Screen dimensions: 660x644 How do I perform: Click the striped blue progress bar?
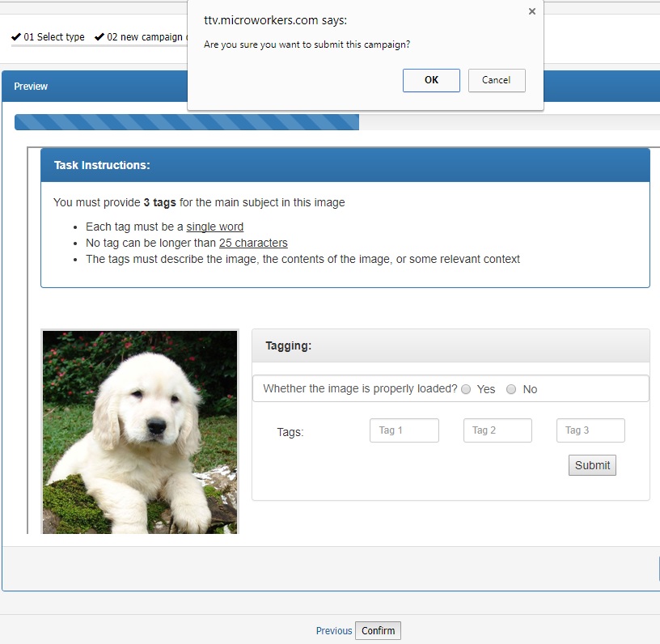pyautogui.click(x=186, y=122)
